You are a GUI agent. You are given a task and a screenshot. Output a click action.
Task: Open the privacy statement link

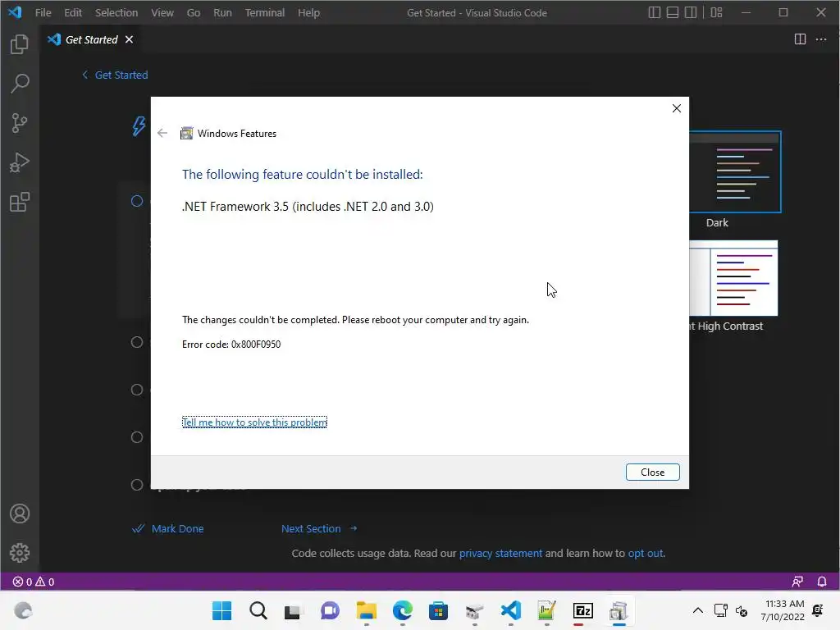(x=500, y=553)
